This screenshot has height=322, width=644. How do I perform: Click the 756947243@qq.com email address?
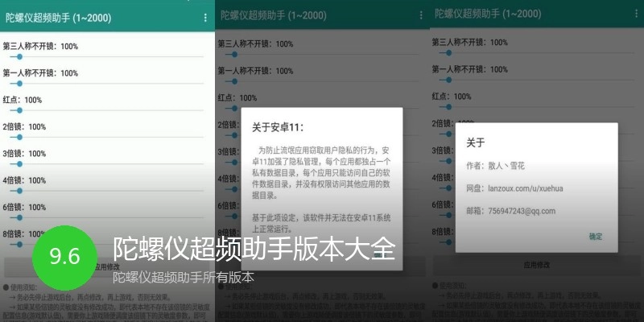pos(522,211)
